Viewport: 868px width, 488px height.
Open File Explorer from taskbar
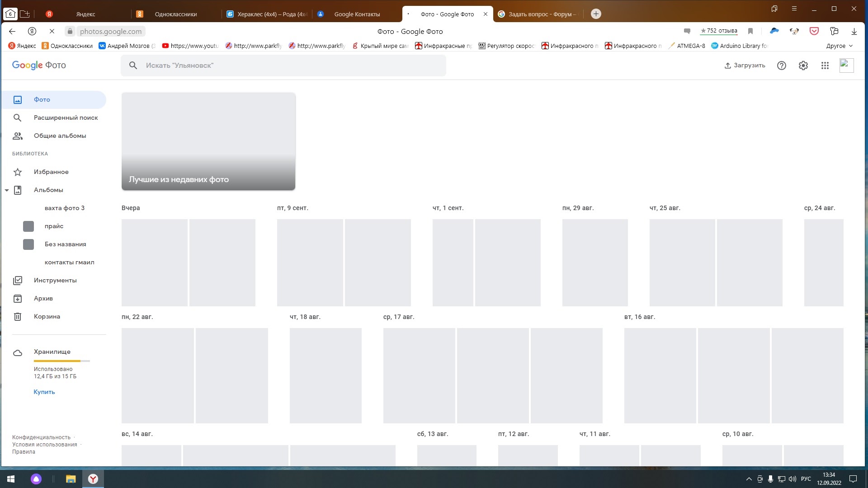click(71, 479)
